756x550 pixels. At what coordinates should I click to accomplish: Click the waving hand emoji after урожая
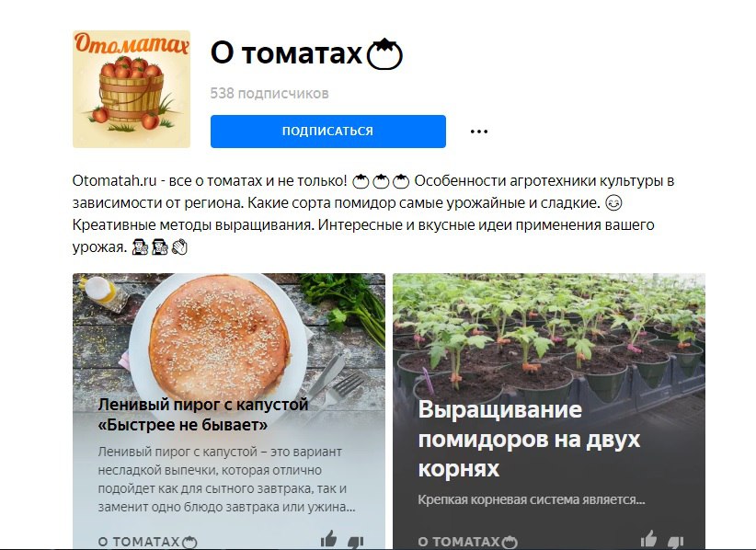click(180, 247)
